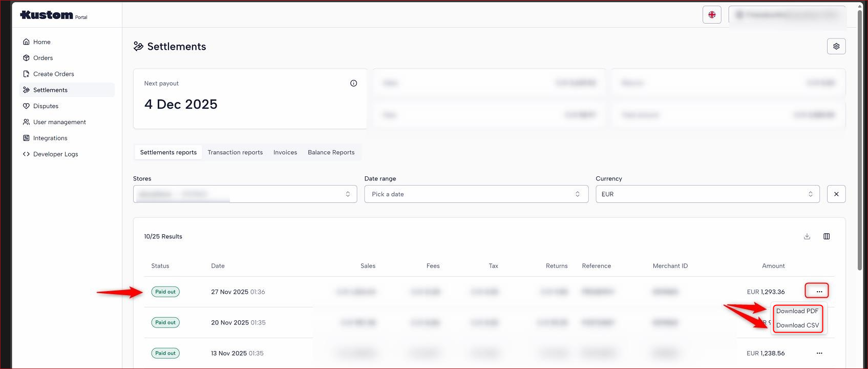Clear filters with the X button

[x=836, y=194]
